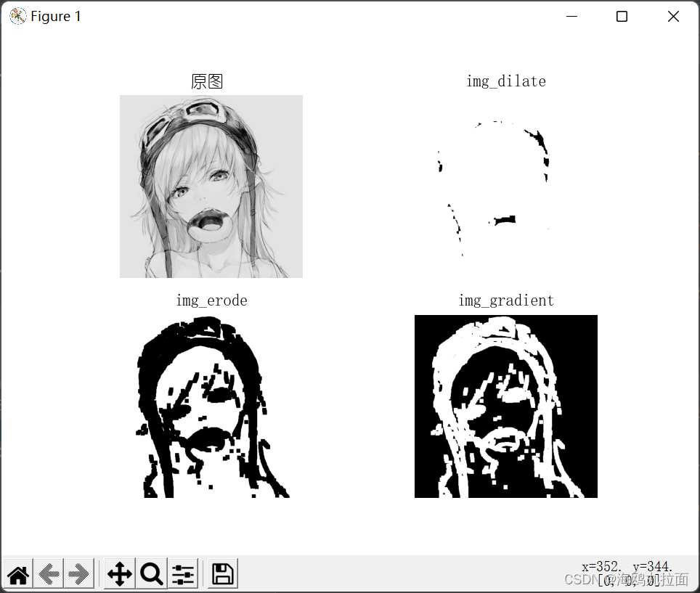Click the Figure 1 window title
Viewport: 700px width, 593px height.
(x=56, y=17)
